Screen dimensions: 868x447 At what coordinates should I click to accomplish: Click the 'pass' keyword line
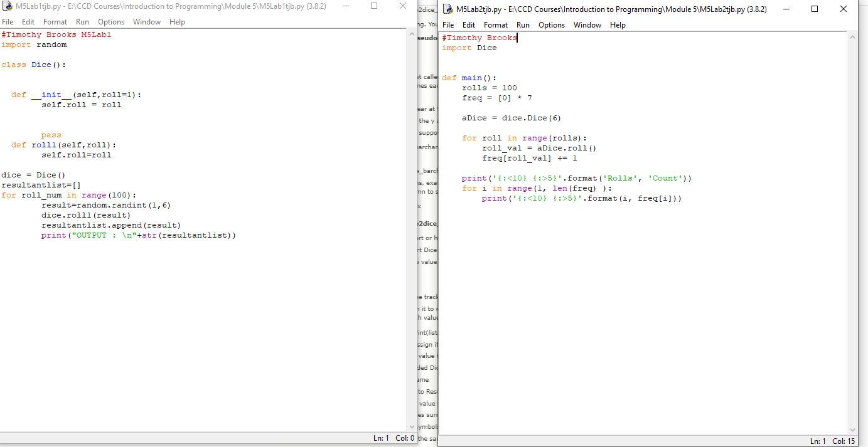coord(51,135)
